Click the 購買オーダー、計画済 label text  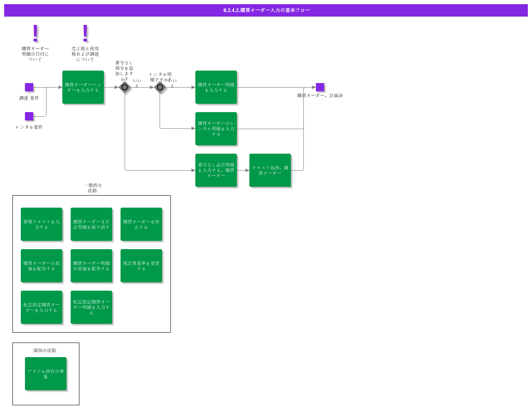tap(320, 96)
